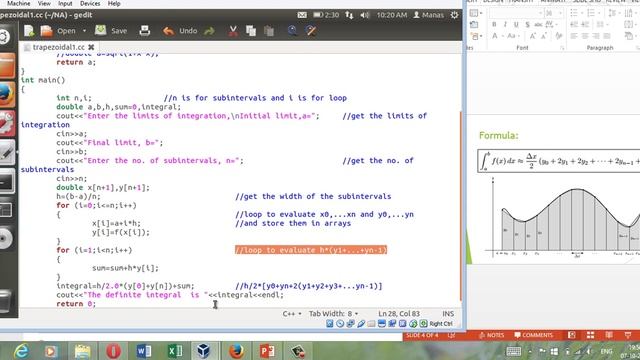Toggle the INS insert mode indicator

(448, 313)
